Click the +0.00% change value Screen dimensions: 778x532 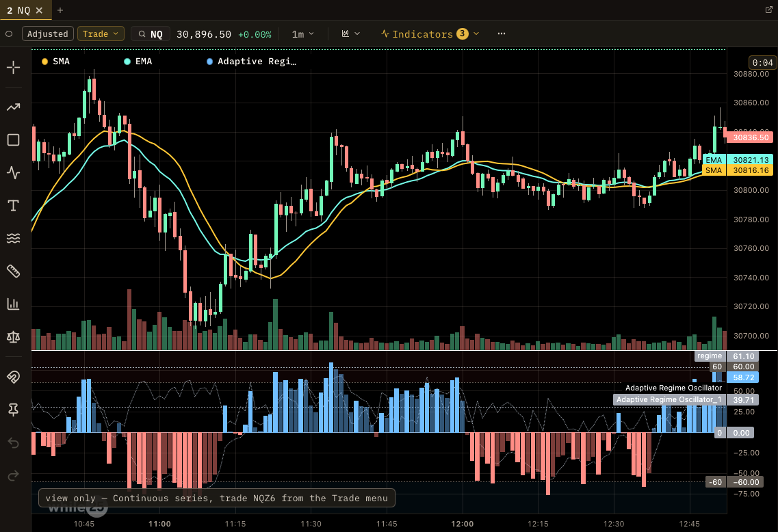coord(255,35)
